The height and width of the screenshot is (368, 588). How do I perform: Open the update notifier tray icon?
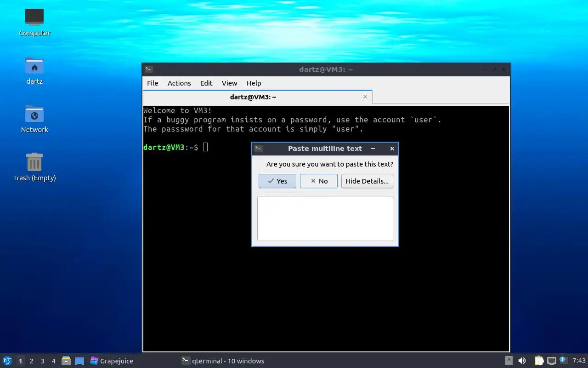point(564,361)
